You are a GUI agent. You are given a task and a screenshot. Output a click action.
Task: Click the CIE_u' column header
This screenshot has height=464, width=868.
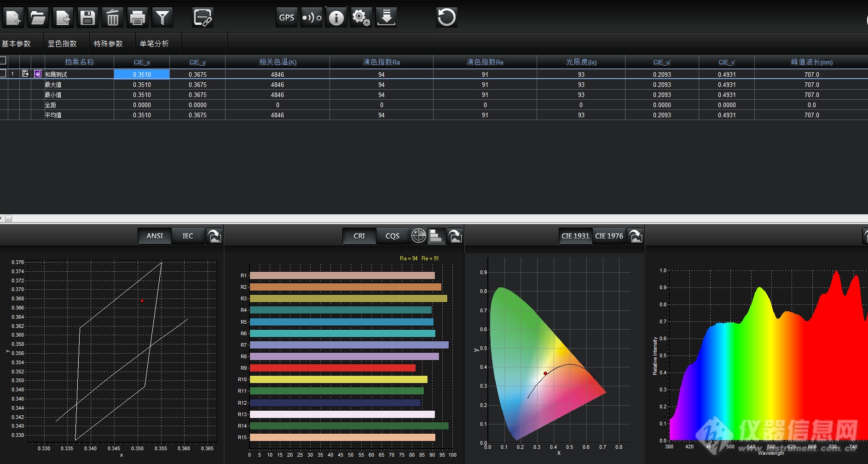662,62
